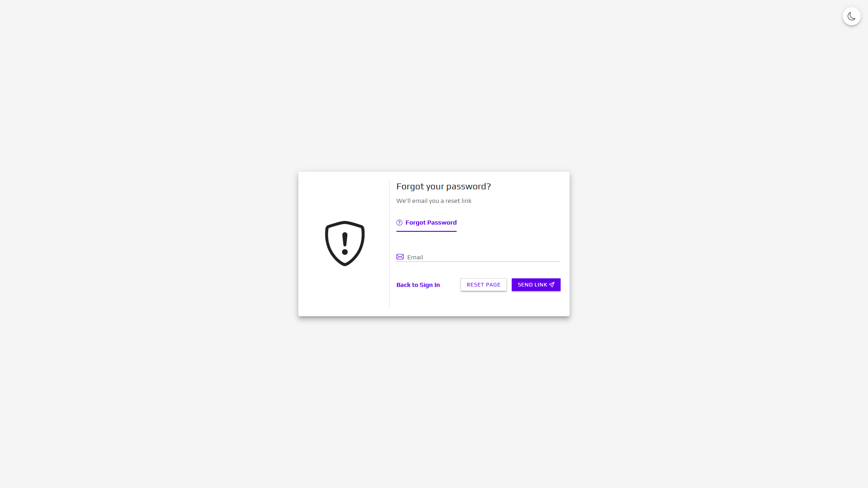Click the underline of the Email field
The width and height of the screenshot is (868, 488).
point(478,262)
